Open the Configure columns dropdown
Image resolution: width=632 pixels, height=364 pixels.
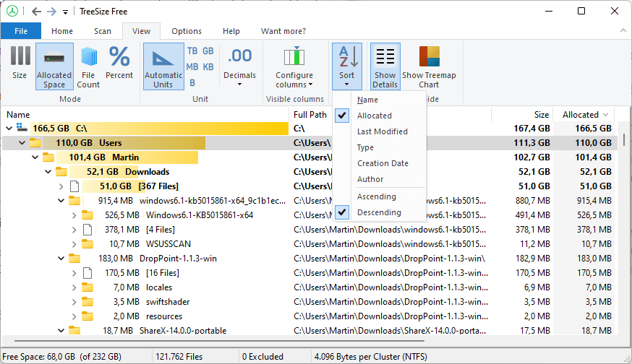pos(294,66)
